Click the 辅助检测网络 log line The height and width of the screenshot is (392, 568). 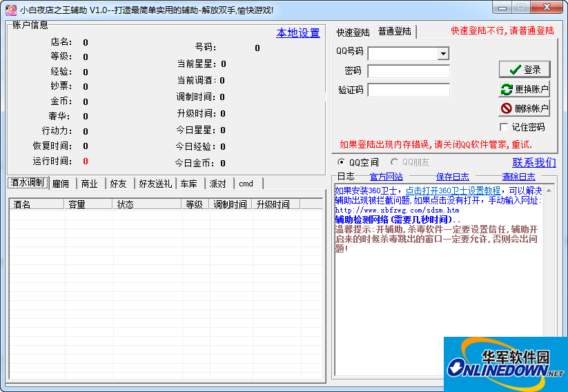tap(398, 219)
